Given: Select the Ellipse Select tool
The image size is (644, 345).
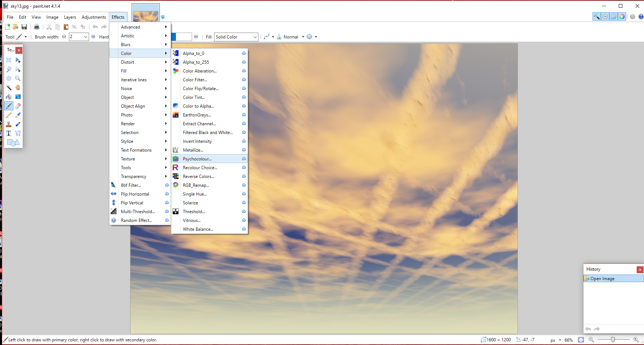Looking at the screenshot, I should point(9,78).
